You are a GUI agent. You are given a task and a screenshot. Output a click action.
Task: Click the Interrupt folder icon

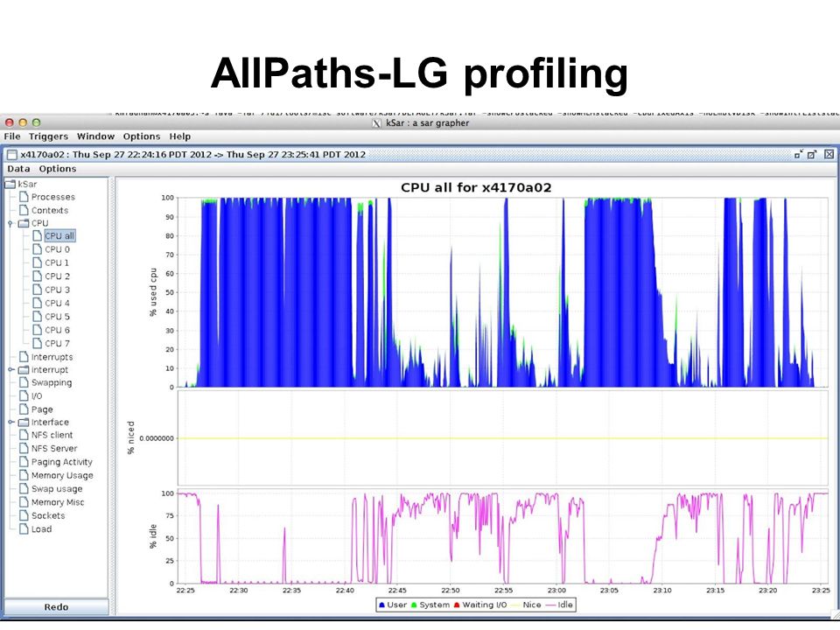point(24,370)
